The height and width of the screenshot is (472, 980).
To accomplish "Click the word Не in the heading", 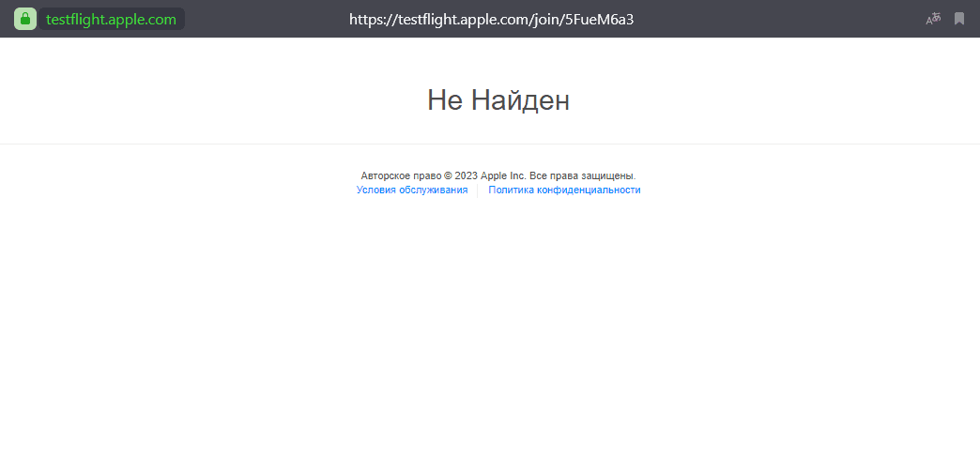I will (x=445, y=99).
